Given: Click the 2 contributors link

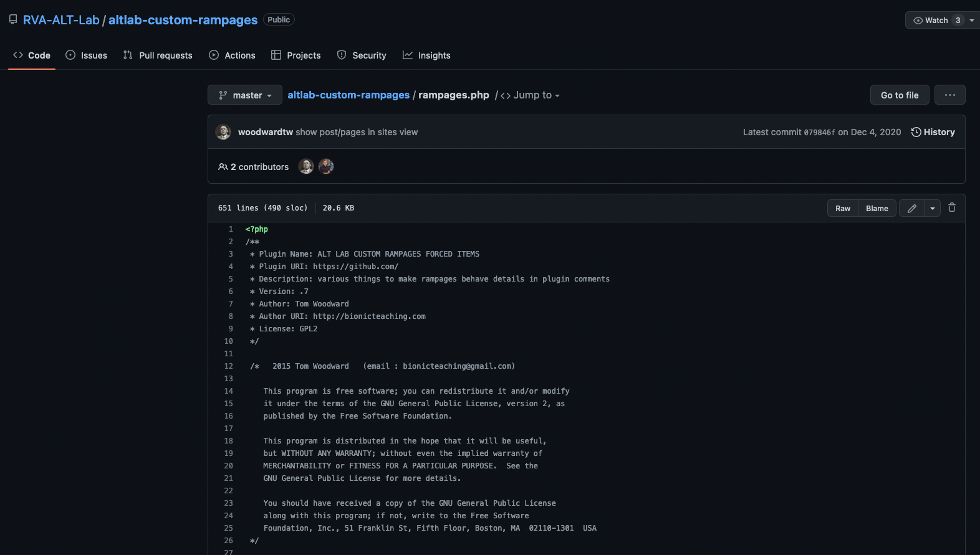Looking at the screenshot, I should (254, 167).
